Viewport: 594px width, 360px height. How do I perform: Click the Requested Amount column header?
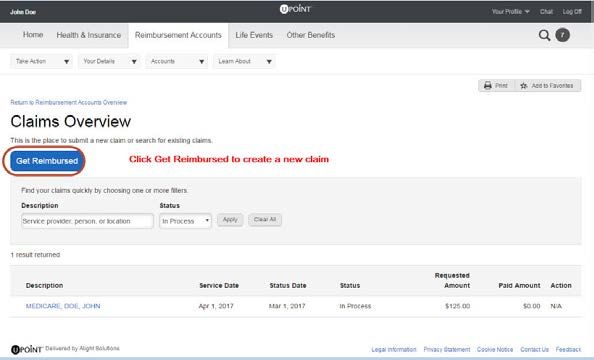click(x=452, y=280)
